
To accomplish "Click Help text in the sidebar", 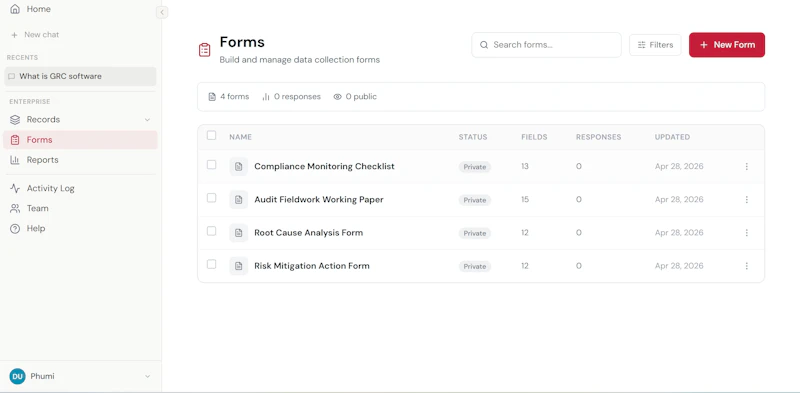I will [36, 229].
